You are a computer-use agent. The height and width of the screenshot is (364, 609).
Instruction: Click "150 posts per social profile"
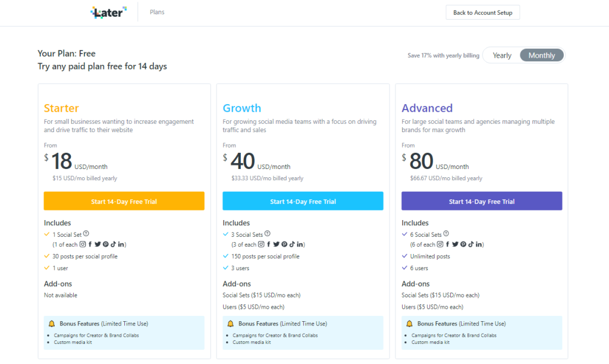[x=265, y=256]
